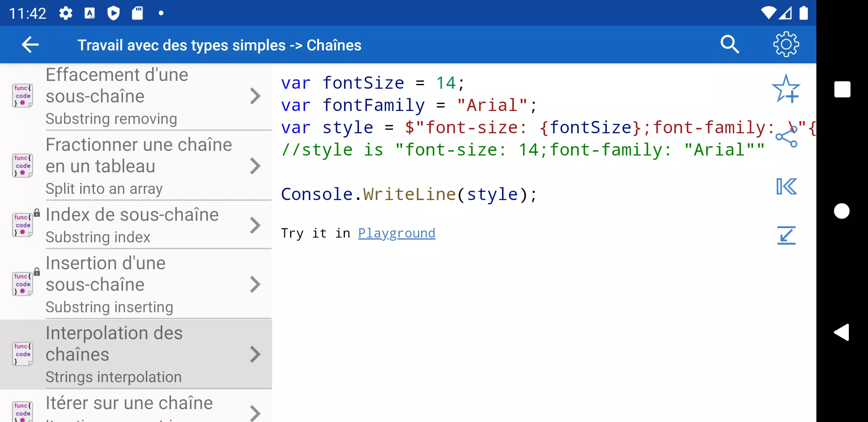Open the Playground link
This screenshot has width=868, height=422.
click(396, 233)
